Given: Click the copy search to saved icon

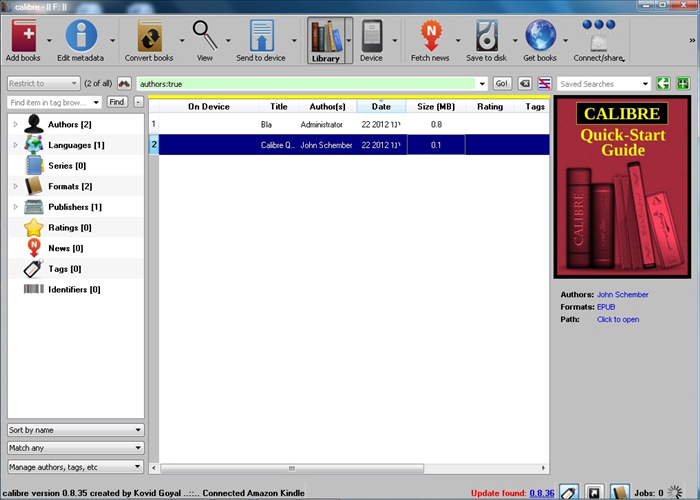Looking at the screenshot, I should click(x=663, y=83).
